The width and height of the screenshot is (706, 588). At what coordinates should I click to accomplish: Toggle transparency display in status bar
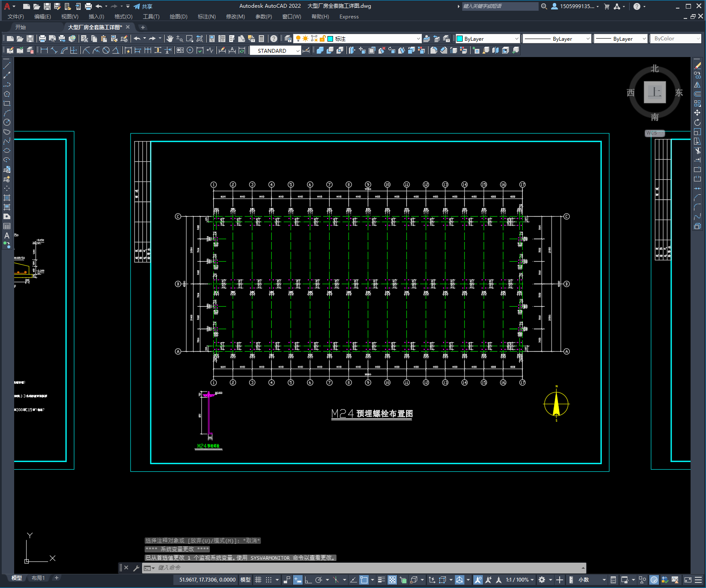[x=392, y=580]
